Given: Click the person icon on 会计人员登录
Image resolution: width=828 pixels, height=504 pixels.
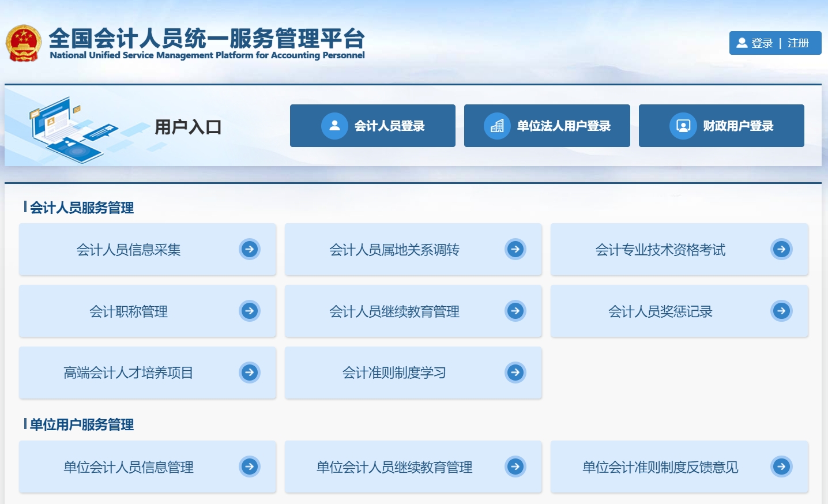Looking at the screenshot, I should coord(334,126).
